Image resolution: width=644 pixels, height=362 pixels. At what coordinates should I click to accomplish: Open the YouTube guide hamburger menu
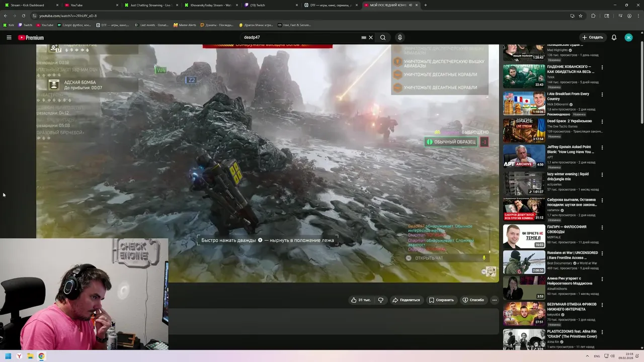9,38
